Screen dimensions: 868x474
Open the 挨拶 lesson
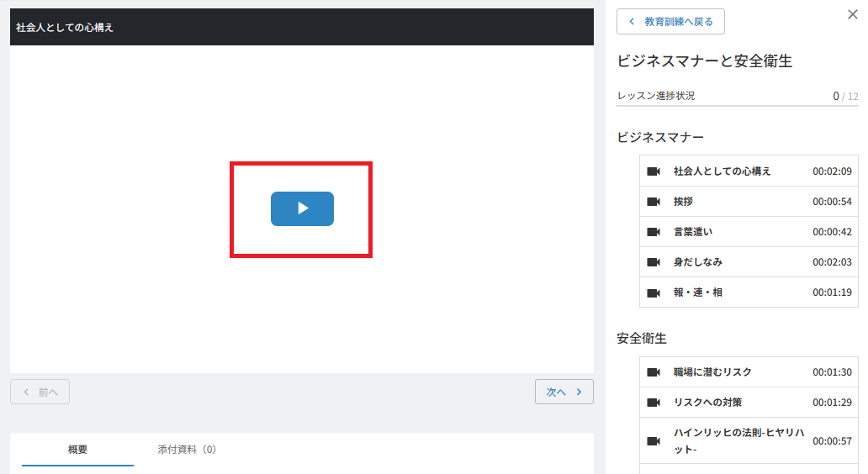(749, 202)
